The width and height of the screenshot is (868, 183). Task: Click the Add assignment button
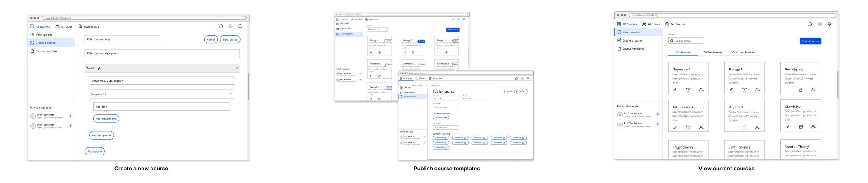[101, 135]
